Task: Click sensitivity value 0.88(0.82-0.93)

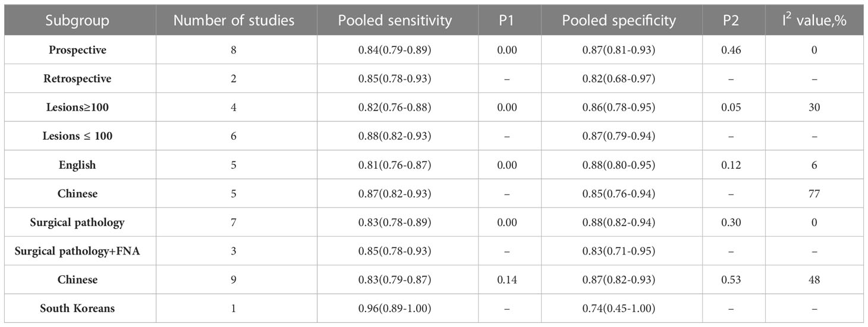Action: click(x=395, y=136)
